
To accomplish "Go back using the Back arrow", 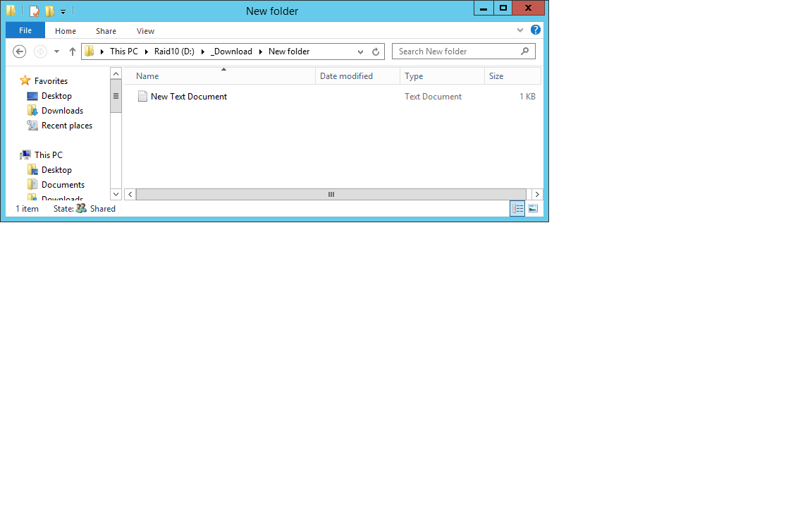I will pos(20,52).
